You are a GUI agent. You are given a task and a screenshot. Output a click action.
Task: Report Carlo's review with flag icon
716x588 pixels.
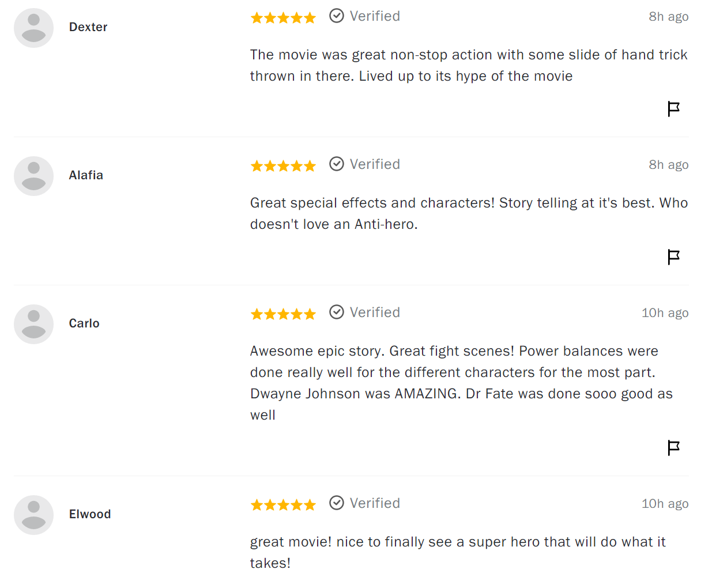(x=673, y=447)
